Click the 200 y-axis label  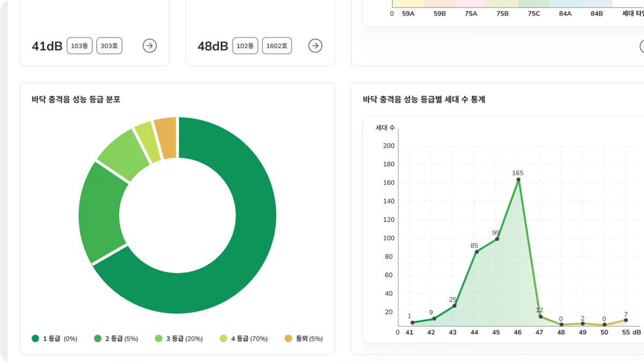[x=389, y=146]
